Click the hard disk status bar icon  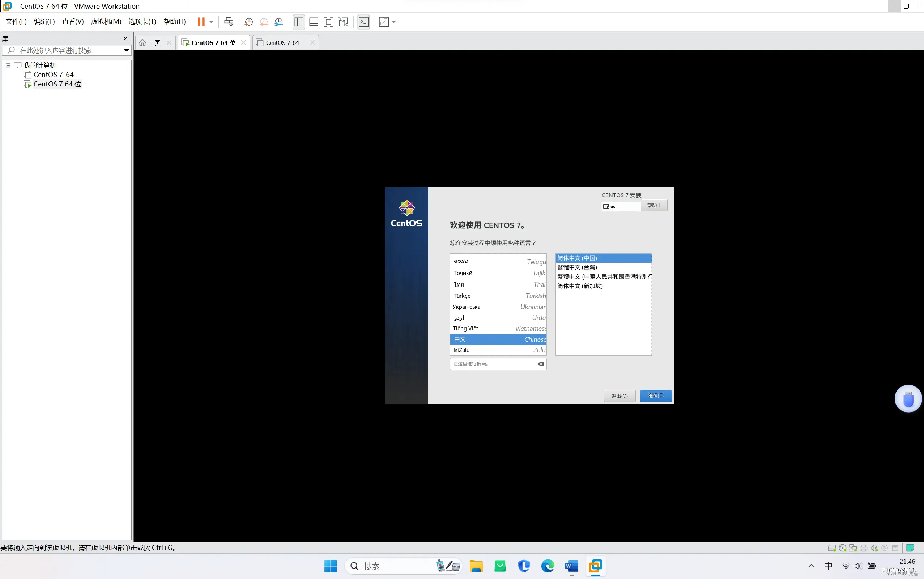[x=832, y=548]
